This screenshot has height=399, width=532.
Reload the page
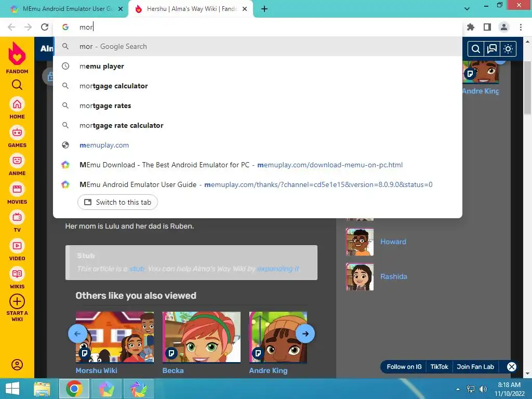pos(45,27)
